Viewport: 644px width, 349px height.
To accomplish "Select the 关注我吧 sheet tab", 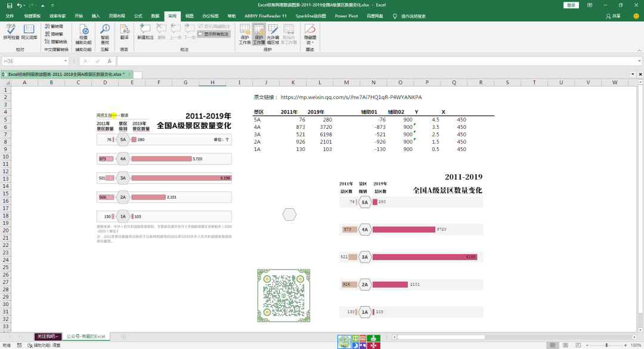I will tap(48, 336).
